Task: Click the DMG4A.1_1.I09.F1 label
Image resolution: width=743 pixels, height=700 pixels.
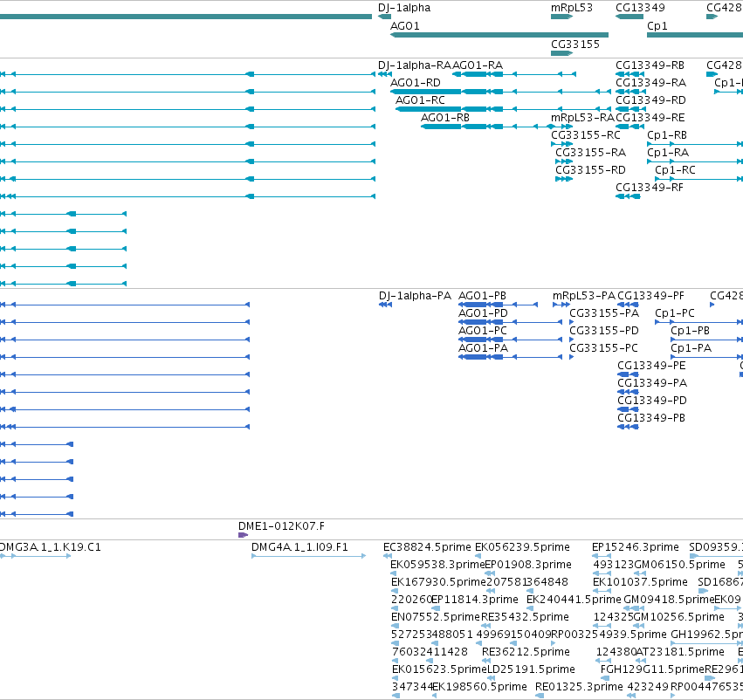Action: point(299,547)
